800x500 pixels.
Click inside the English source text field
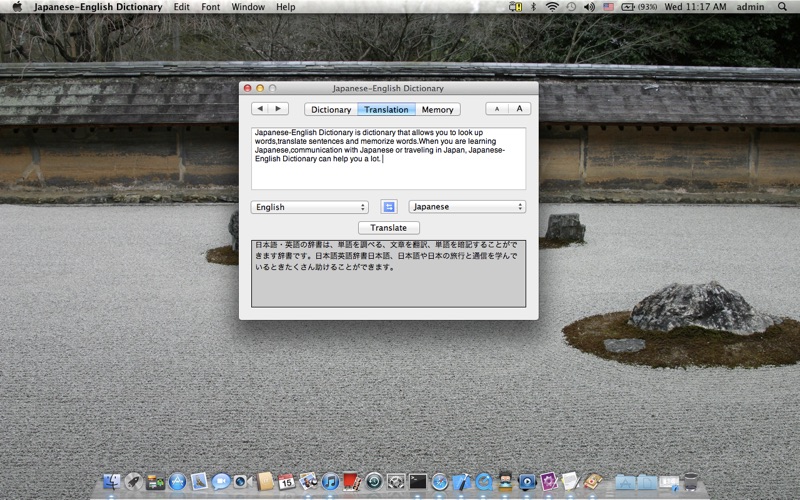388,158
